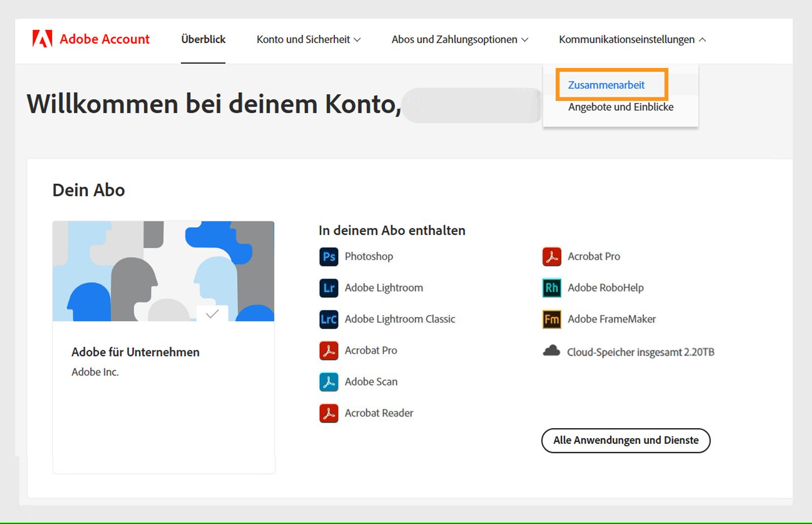Click the Acrobat Pro icon above Adobe RoboHelp
Viewport: 812px width, 524px height.
tap(552, 257)
